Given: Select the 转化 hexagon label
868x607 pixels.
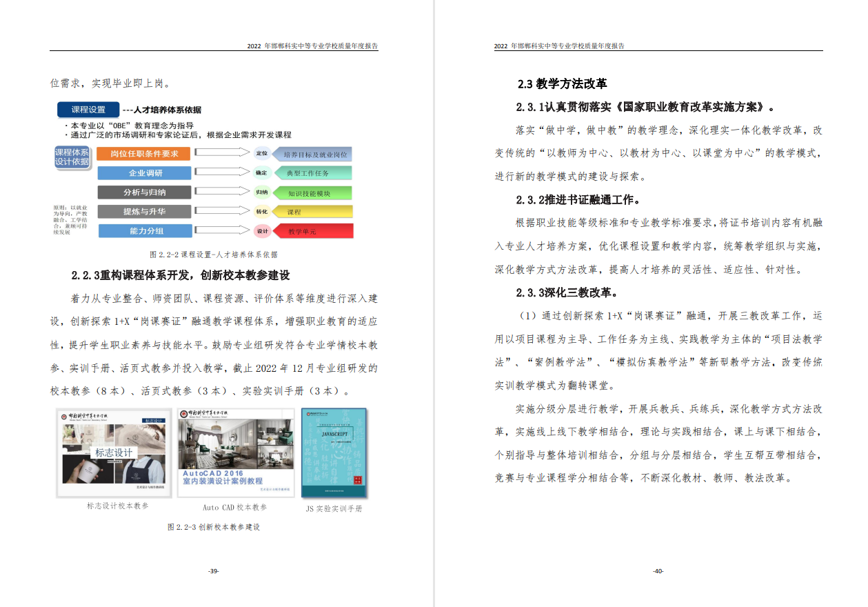Looking at the screenshot, I should (261, 212).
